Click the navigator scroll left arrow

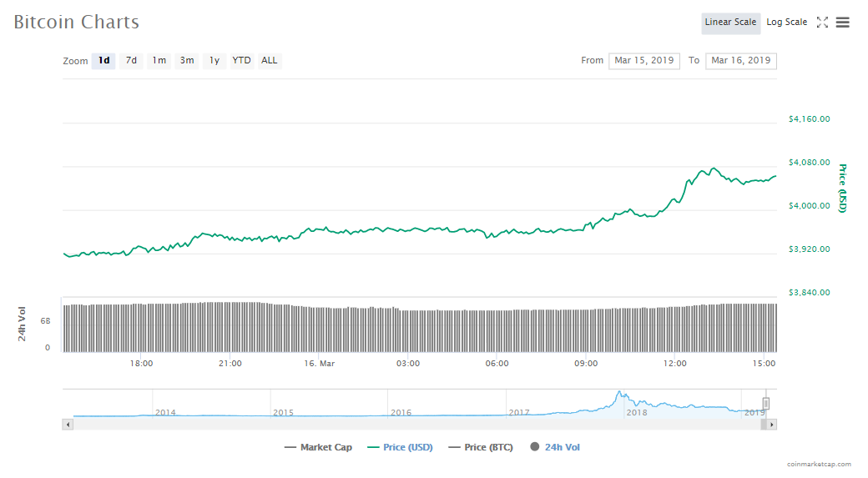(68, 425)
